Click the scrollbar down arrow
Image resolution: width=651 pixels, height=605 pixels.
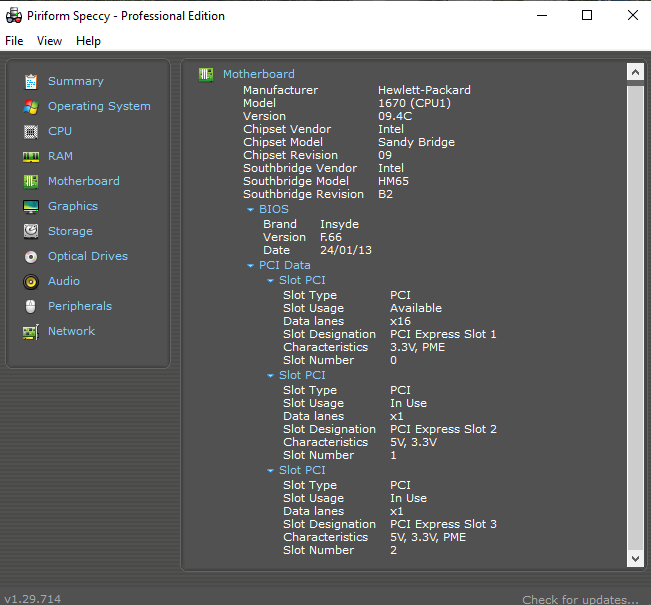click(634, 560)
